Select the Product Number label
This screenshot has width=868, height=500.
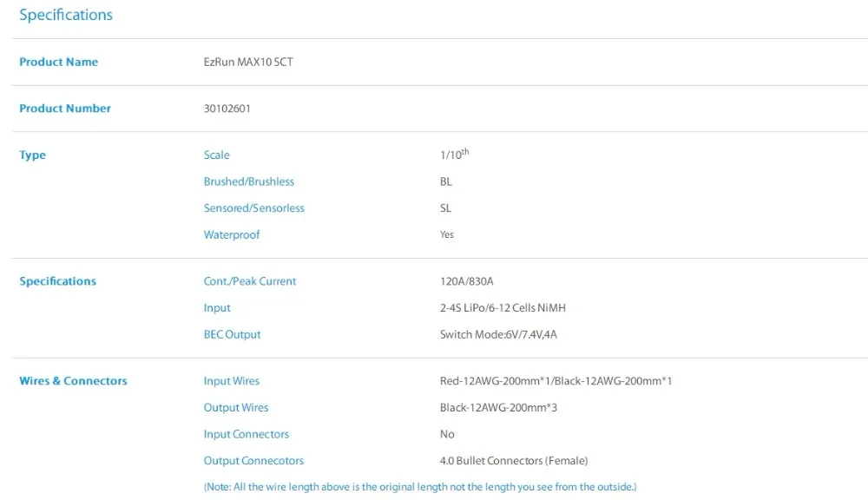(65, 109)
